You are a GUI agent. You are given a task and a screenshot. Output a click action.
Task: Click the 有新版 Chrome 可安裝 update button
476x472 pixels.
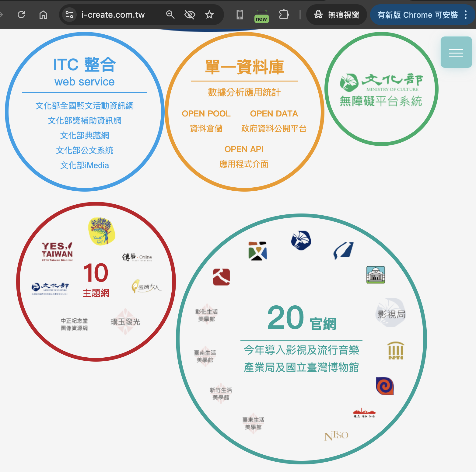(x=417, y=15)
